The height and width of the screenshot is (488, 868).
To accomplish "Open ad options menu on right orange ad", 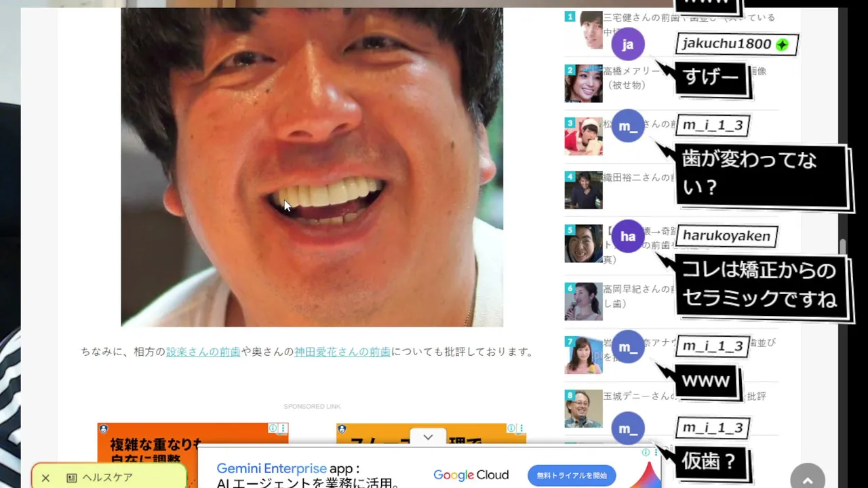I will click(x=521, y=428).
